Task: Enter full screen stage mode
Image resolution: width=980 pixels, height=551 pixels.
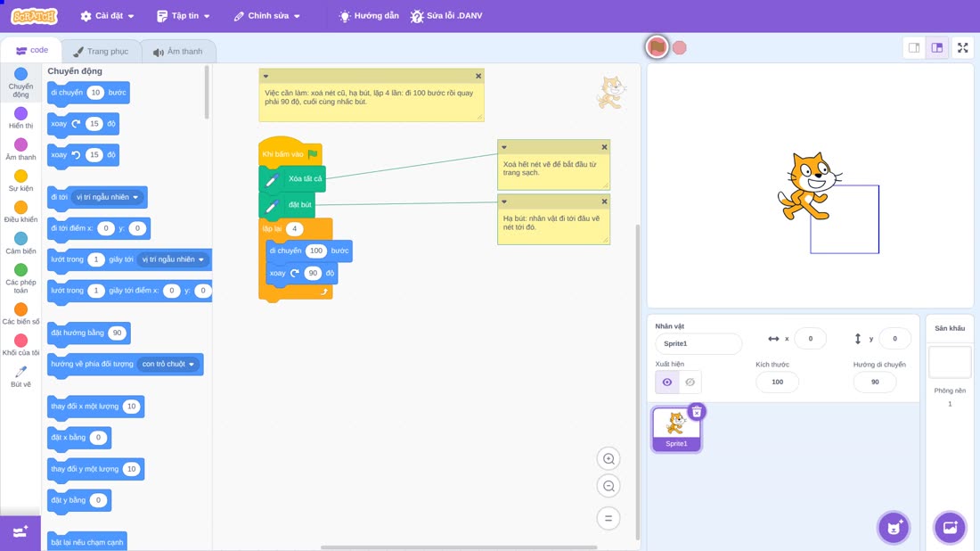Action: tap(962, 47)
